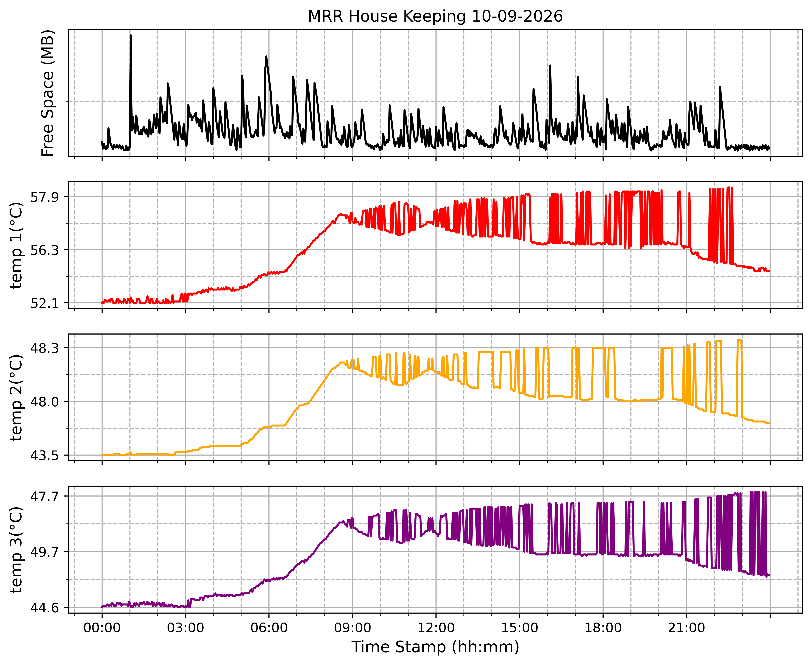Screen dimensions: 812x665
Task: Click the 00:00 time tick label
Action: [102, 628]
